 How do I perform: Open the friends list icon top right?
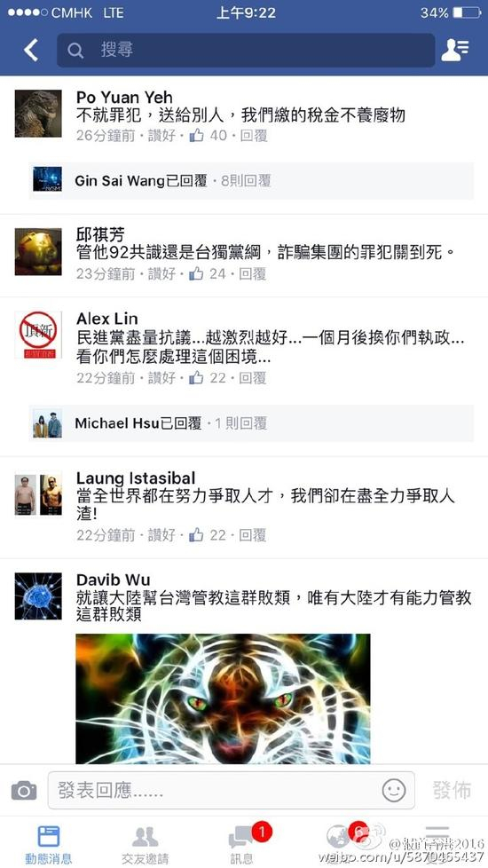pos(455,50)
